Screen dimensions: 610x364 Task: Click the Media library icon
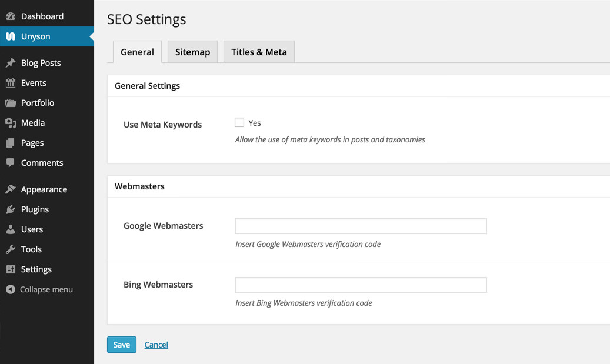tap(11, 123)
